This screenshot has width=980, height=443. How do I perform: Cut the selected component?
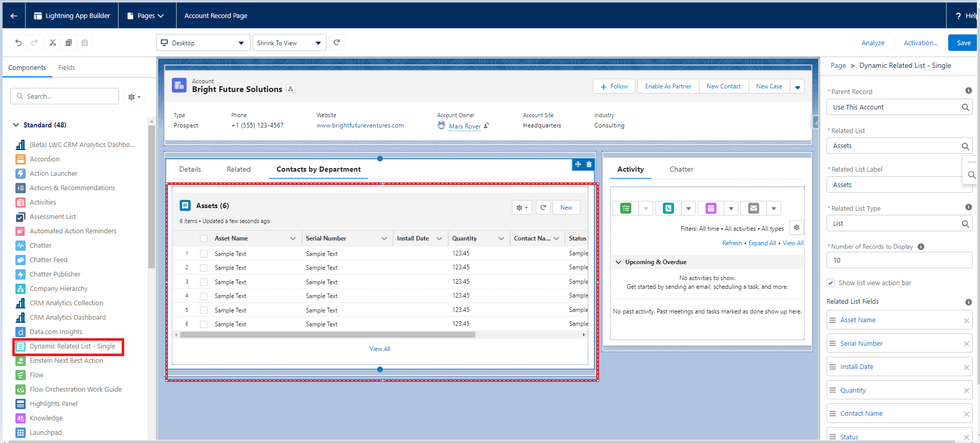click(x=53, y=43)
